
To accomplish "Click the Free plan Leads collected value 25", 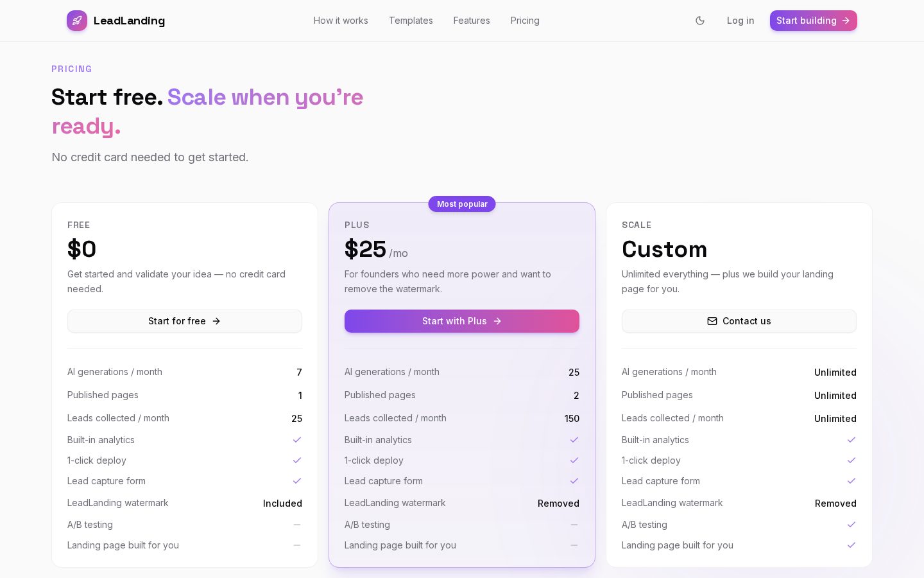I will [296, 419].
